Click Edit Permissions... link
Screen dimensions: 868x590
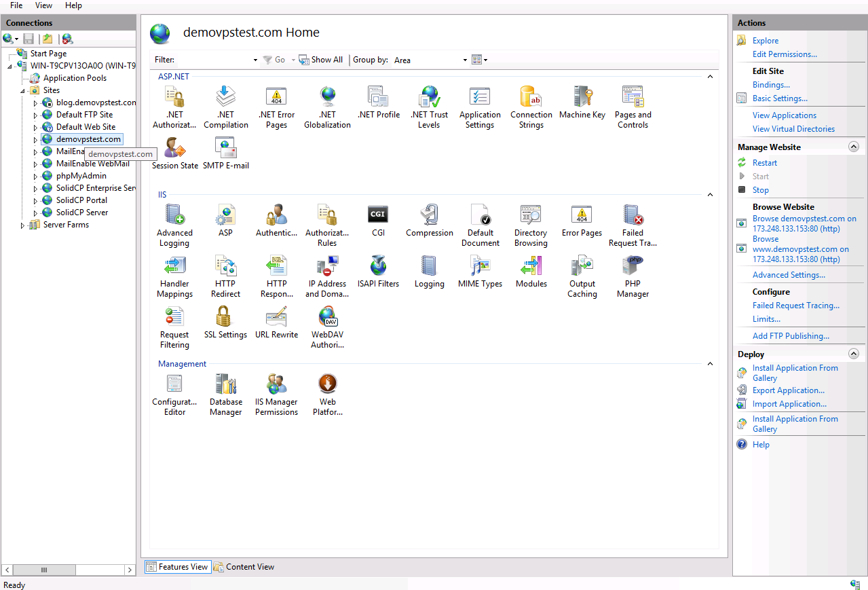click(785, 54)
